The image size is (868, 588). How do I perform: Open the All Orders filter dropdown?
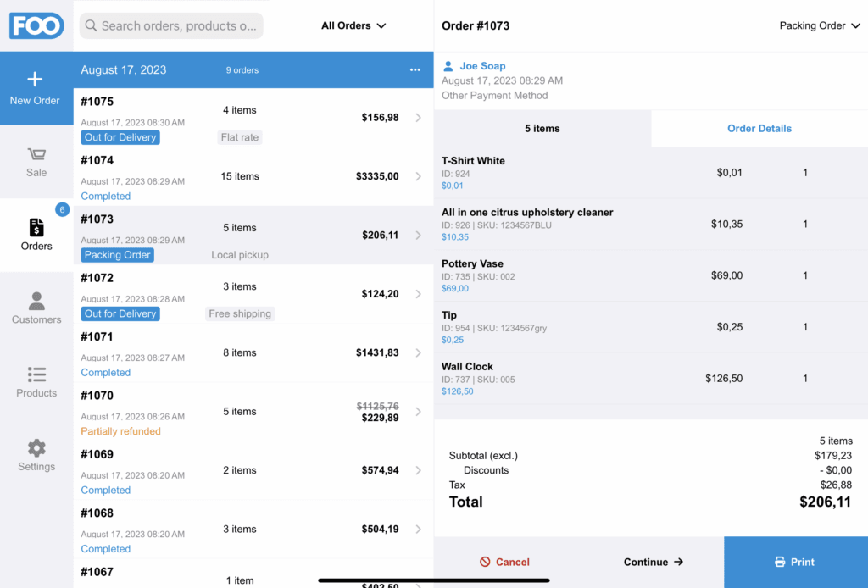(x=353, y=25)
